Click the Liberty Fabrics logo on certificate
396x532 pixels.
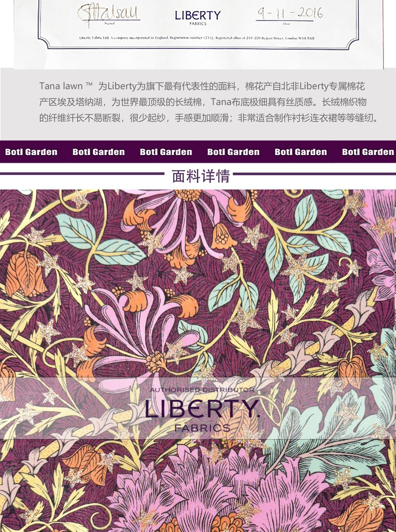pos(198,17)
